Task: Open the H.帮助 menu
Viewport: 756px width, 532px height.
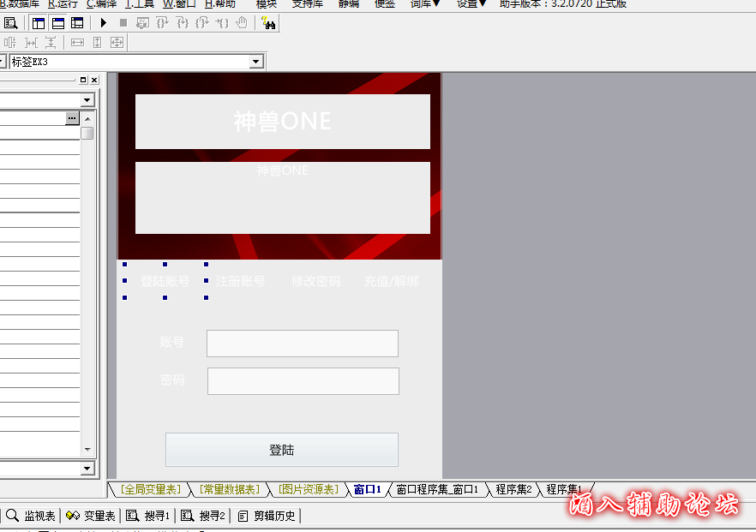Action: 220,4
